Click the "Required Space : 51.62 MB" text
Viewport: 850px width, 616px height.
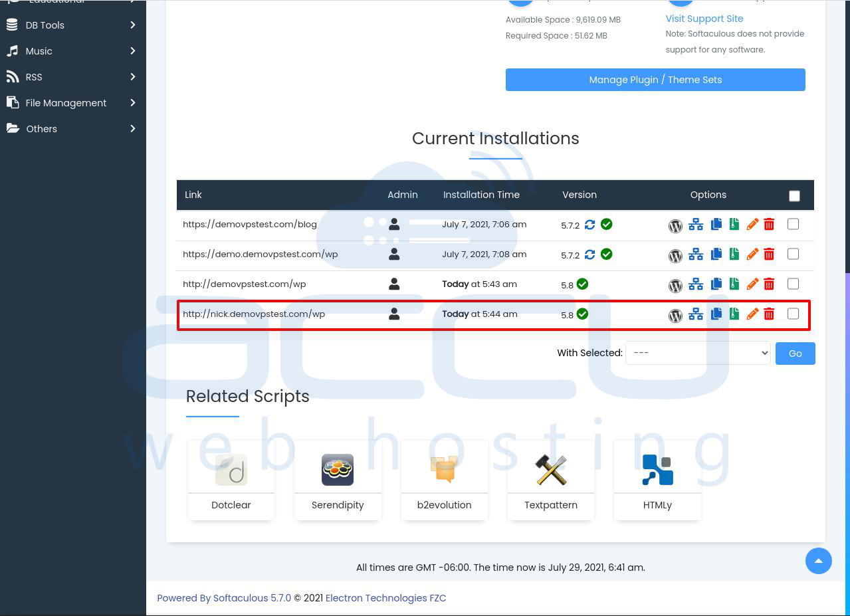click(x=557, y=36)
